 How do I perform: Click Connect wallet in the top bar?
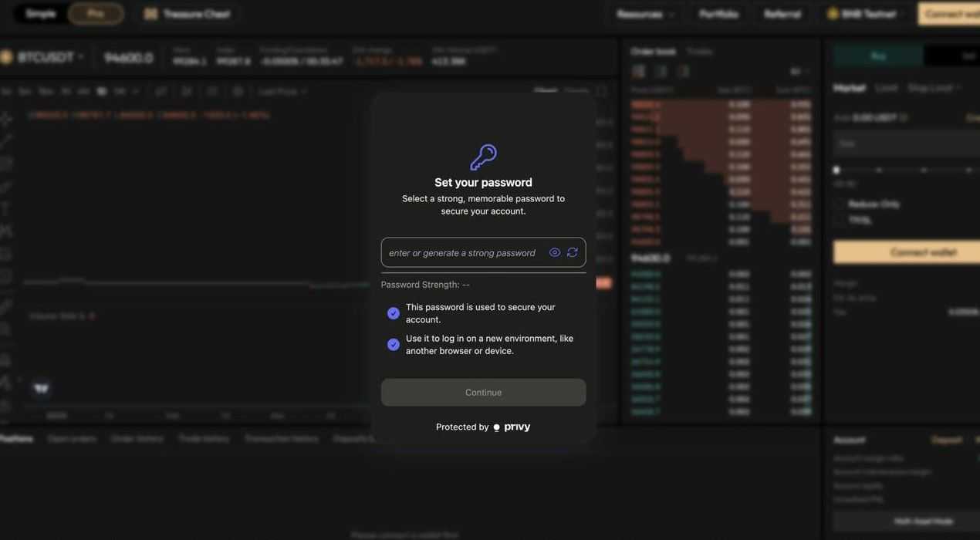click(951, 14)
